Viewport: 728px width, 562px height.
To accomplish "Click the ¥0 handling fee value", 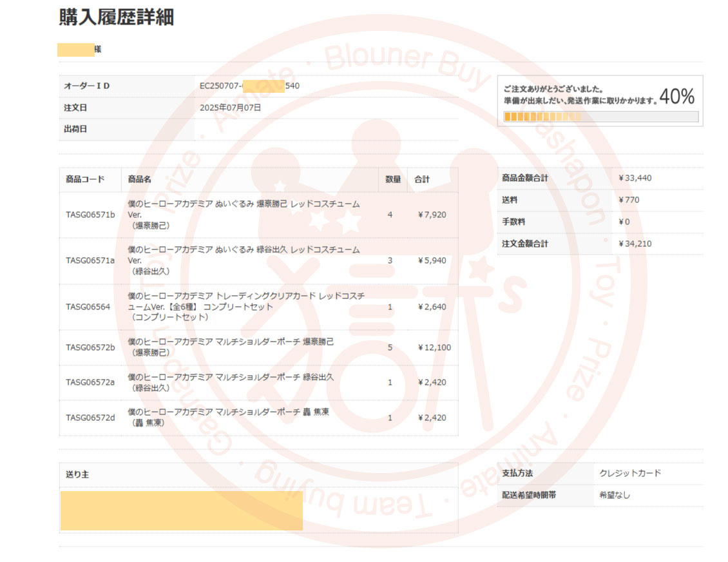I will (x=624, y=222).
